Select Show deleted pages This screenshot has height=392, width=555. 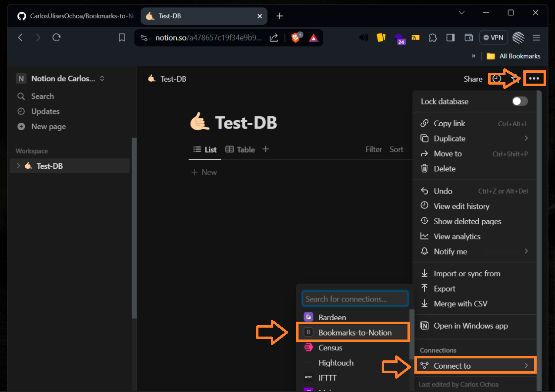(x=474, y=221)
